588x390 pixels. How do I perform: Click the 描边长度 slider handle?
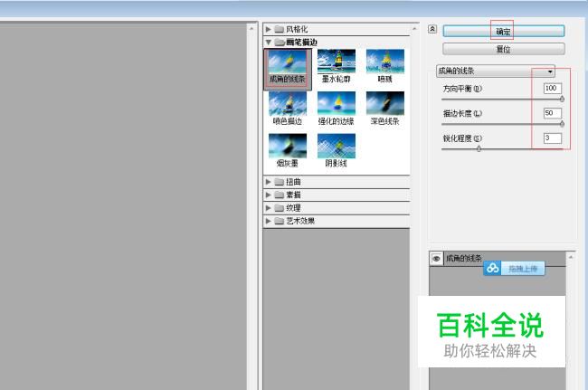(562, 124)
